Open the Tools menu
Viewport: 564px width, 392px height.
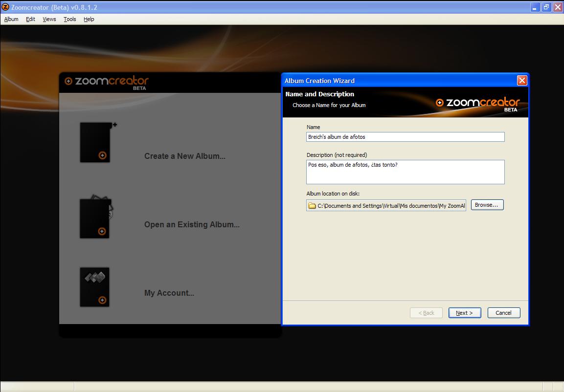point(70,19)
